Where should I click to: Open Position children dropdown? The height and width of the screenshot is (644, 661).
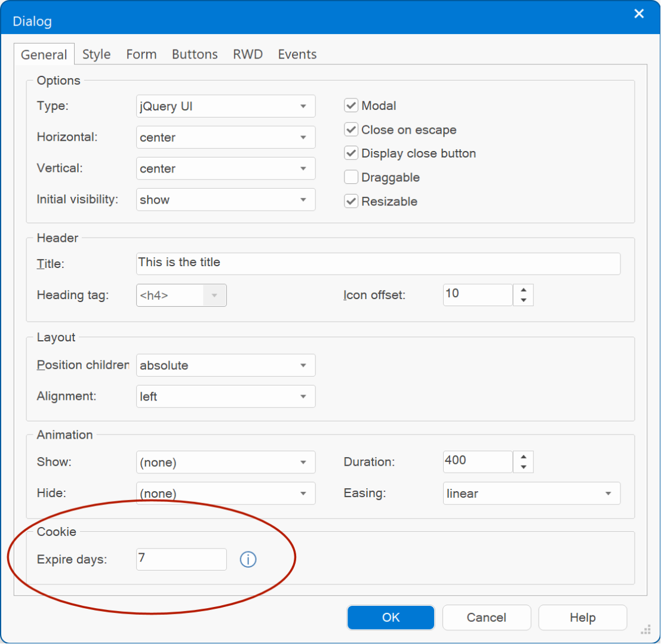[226, 365]
